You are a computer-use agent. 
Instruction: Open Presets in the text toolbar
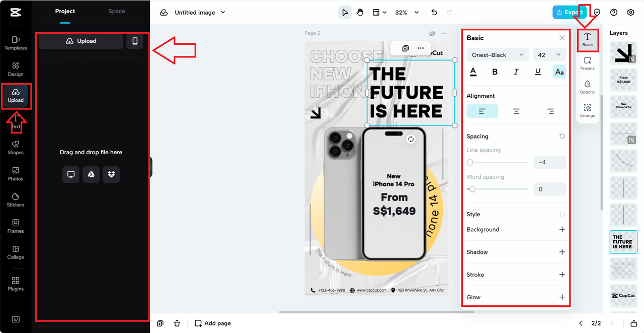tap(587, 64)
